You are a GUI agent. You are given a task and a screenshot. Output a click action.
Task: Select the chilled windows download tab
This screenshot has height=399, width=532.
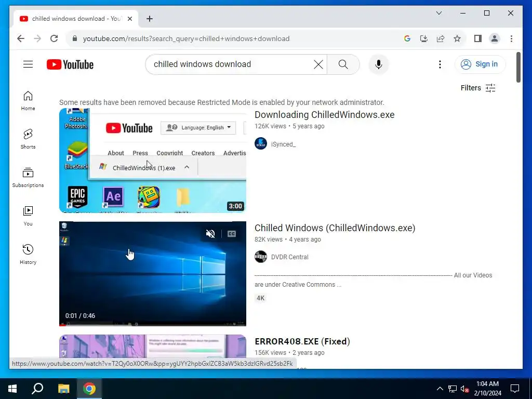pos(76,19)
